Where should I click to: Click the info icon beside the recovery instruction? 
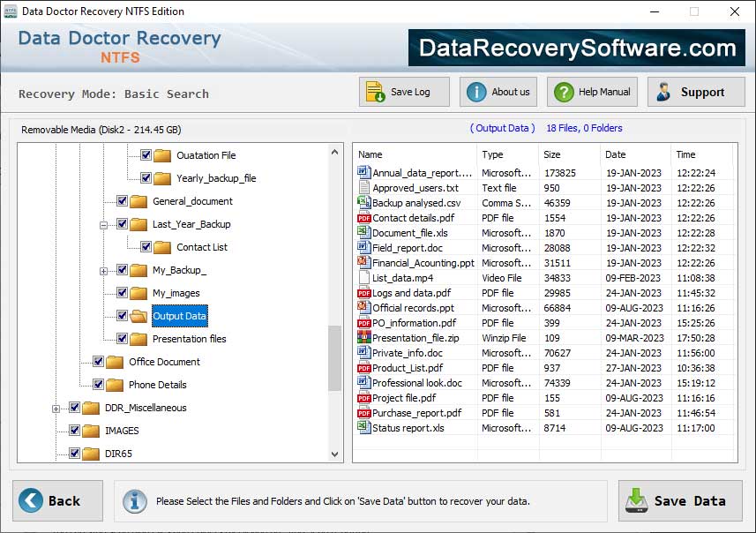point(134,500)
